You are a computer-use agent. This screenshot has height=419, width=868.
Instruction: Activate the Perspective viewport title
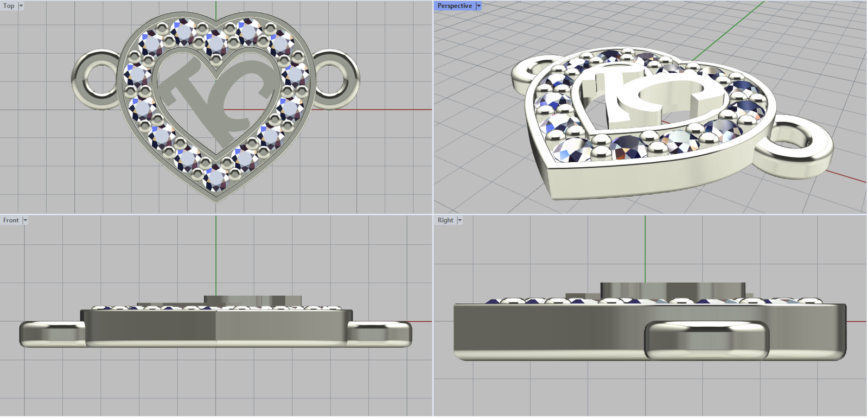point(454,6)
